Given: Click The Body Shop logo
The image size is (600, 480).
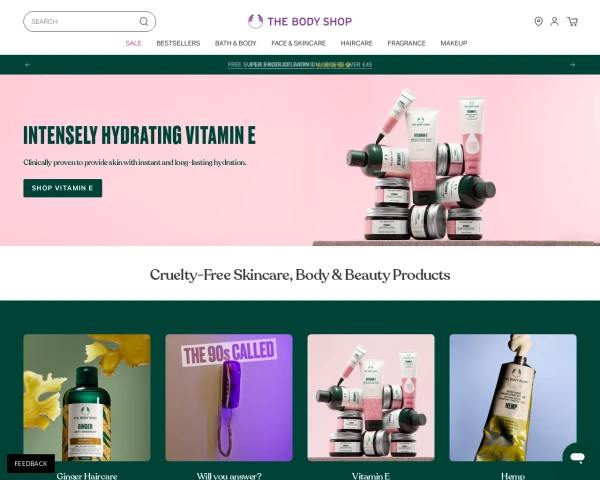Looking at the screenshot, I should [300, 21].
